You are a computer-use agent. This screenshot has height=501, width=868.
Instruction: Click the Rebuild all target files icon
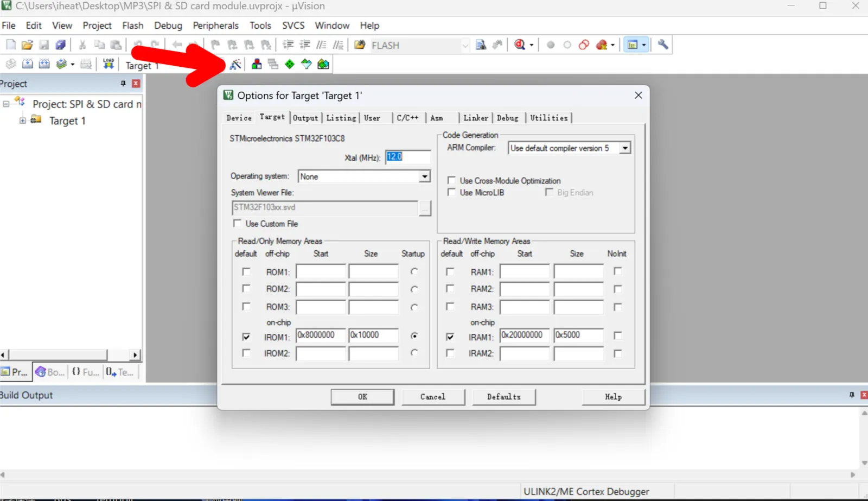[x=44, y=64]
